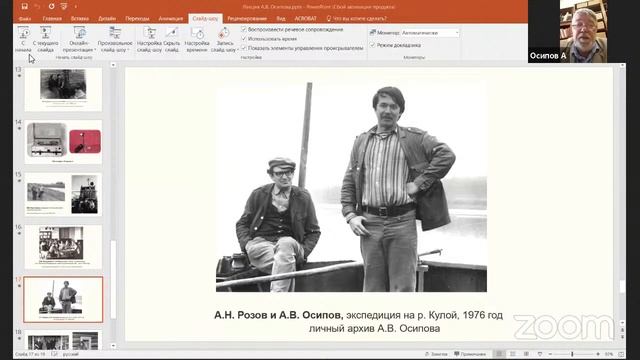Click the caption line 'личный архив А.В. Осипова'
The width and height of the screenshot is (640, 360).
pyautogui.click(x=374, y=329)
